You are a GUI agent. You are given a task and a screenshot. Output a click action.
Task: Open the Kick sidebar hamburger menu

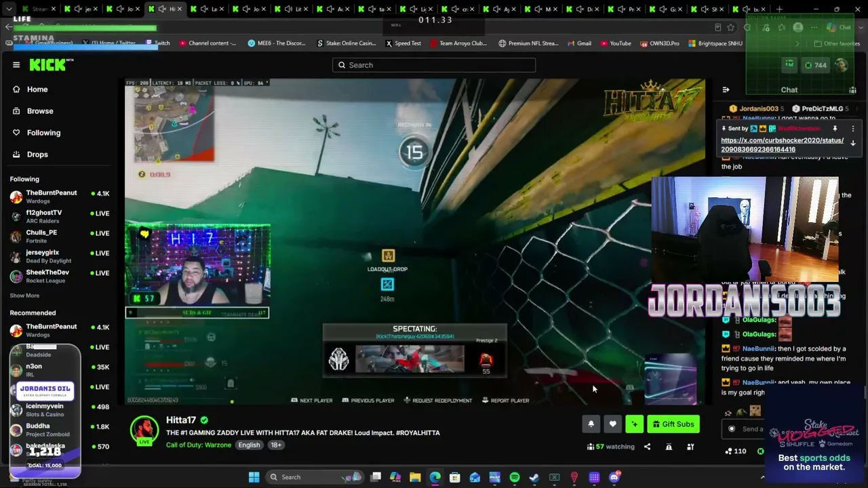pyautogui.click(x=16, y=65)
